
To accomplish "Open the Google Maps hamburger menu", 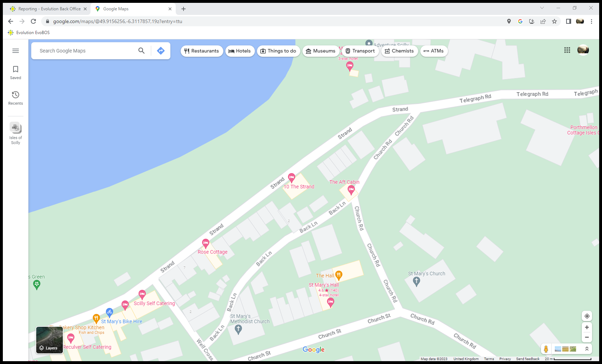I will [x=16, y=51].
